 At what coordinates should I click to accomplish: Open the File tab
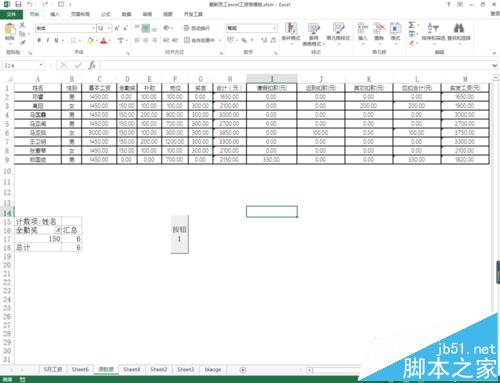(x=11, y=14)
